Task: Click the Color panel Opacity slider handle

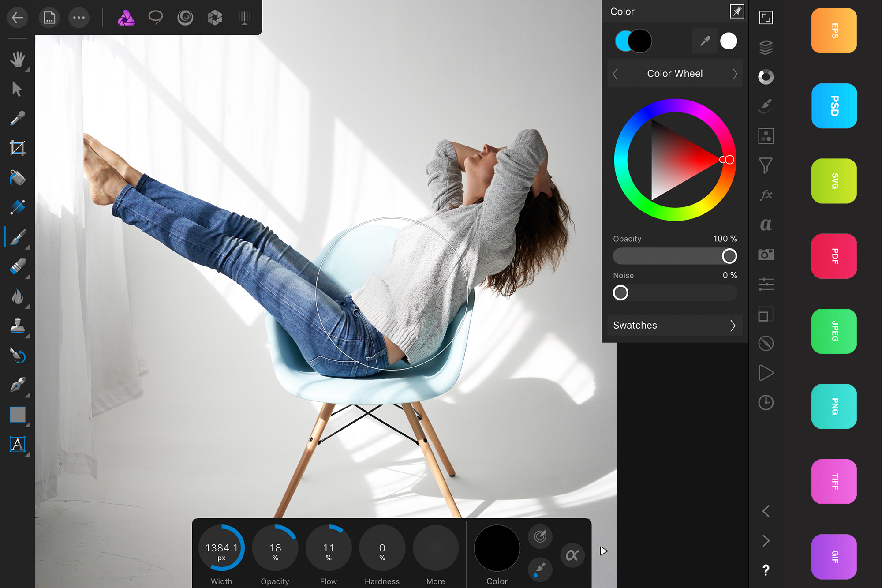Action: click(729, 256)
